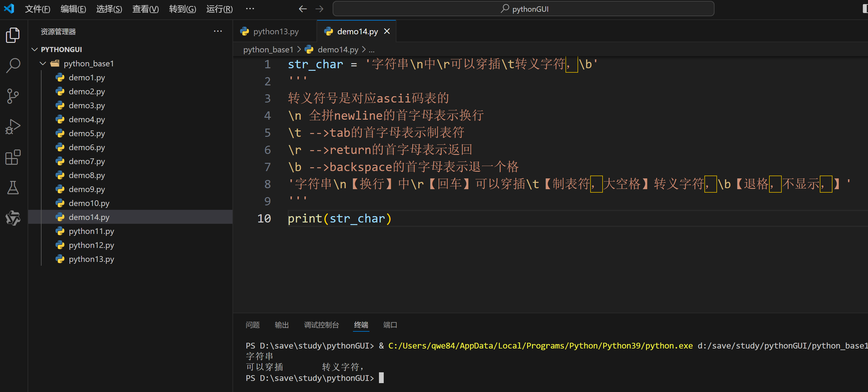The width and height of the screenshot is (868, 392).
Task: Collapse the PYTHONGUI root section
Action: 35,50
